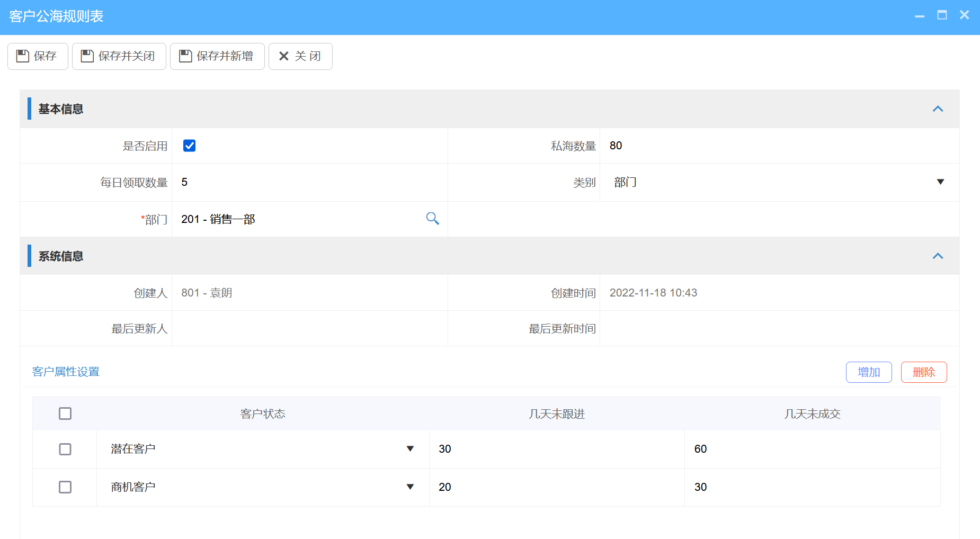
Task: Open the 潜在客户 status dropdown
Action: (x=410, y=449)
